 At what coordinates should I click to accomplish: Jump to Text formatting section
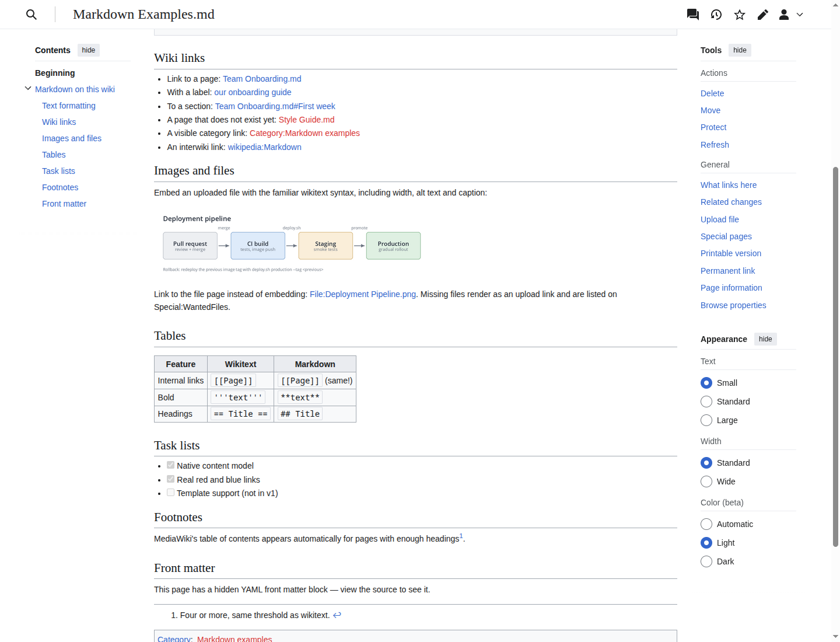point(69,106)
